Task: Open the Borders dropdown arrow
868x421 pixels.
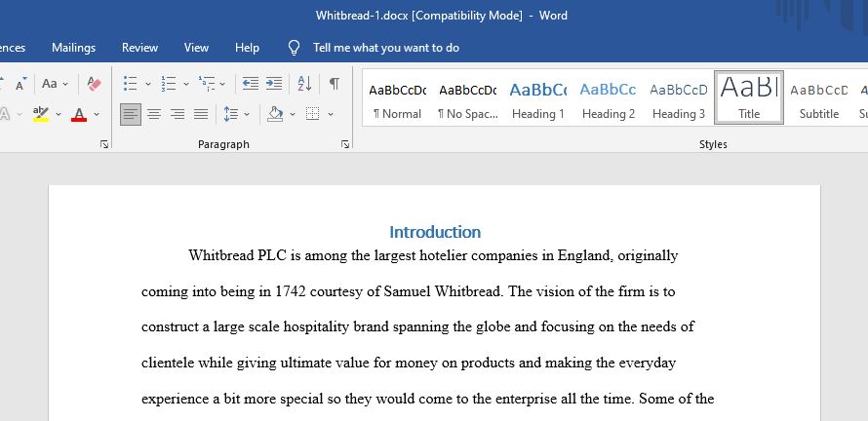Action: coord(331,115)
